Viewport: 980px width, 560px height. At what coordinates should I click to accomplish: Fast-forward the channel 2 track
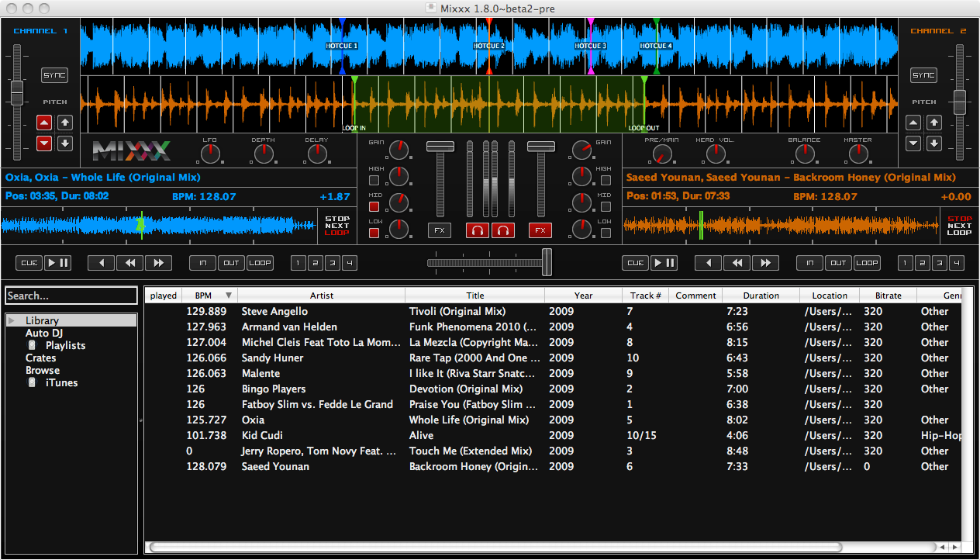click(x=765, y=263)
